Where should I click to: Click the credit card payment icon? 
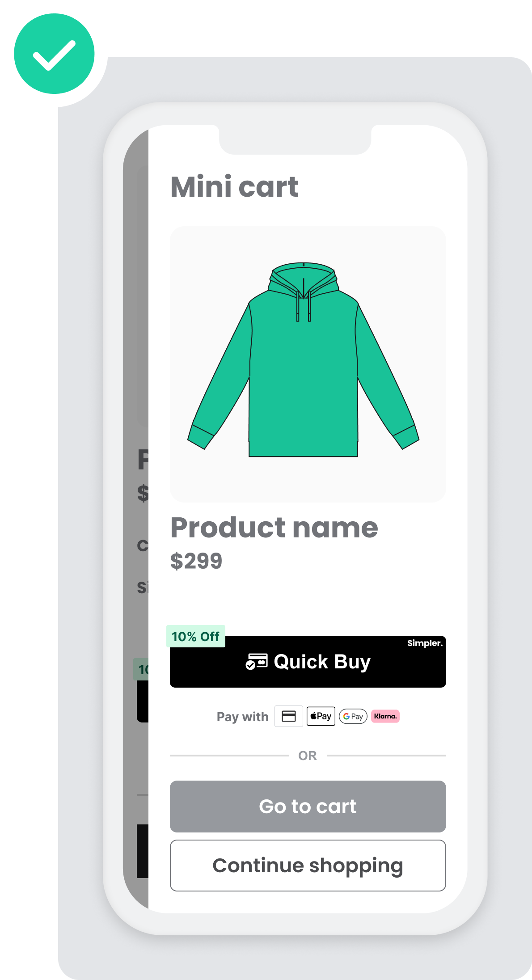(x=288, y=716)
